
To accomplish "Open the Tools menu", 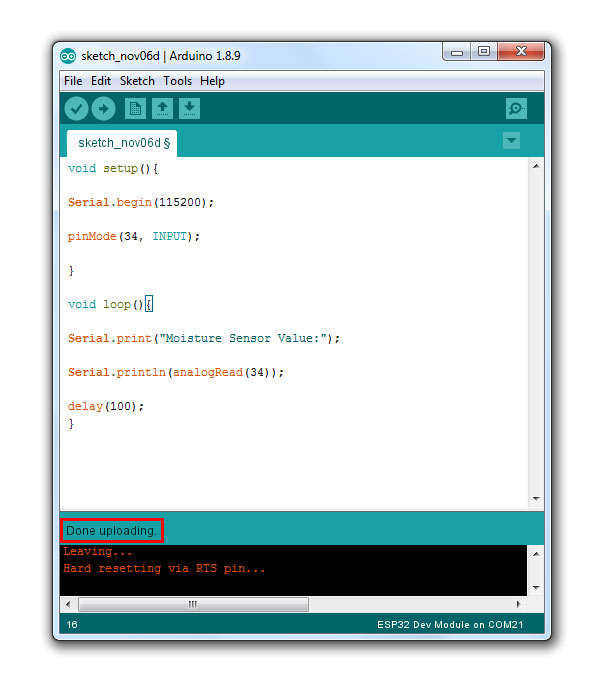I will 177,81.
